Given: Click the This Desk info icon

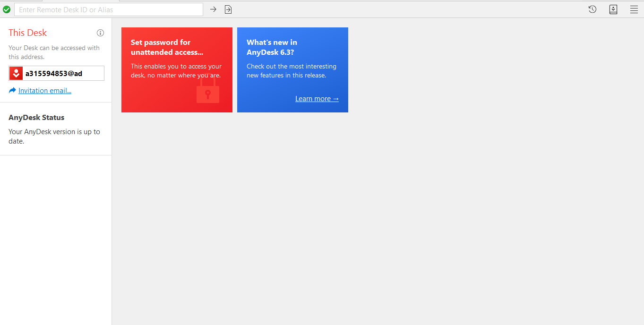Looking at the screenshot, I should 100,33.
